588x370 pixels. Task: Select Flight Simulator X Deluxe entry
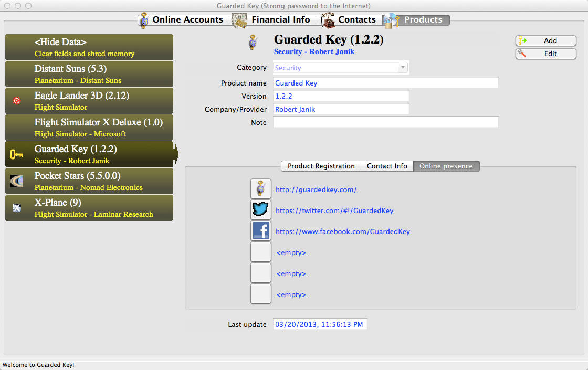(89, 128)
